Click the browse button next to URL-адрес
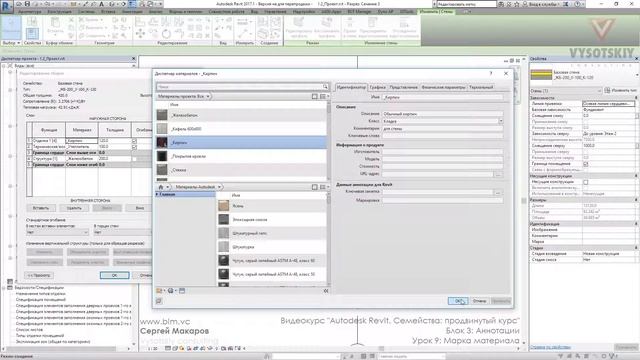 [x=498, y=174]
